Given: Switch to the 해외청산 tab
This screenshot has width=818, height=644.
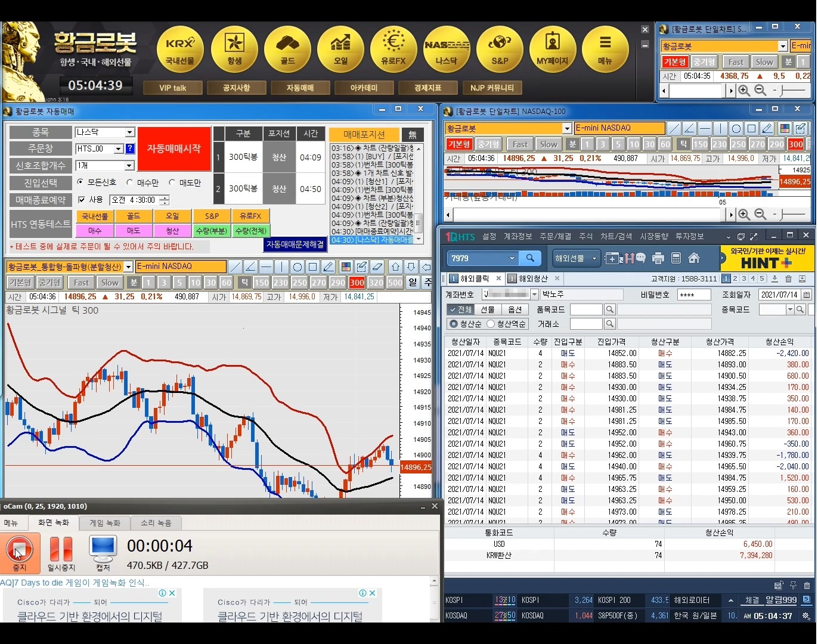Looking at the screenshot, I should [x=532, y=278].
